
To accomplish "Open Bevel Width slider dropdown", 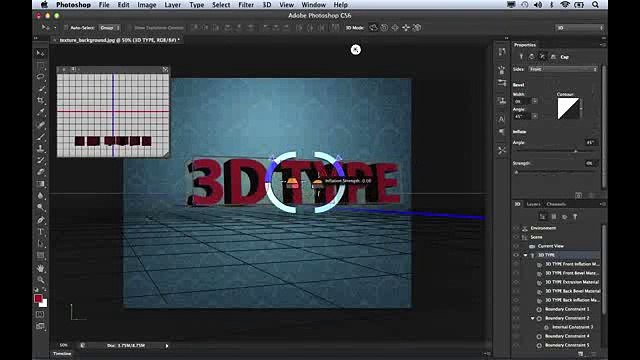I will click(535, 101).
